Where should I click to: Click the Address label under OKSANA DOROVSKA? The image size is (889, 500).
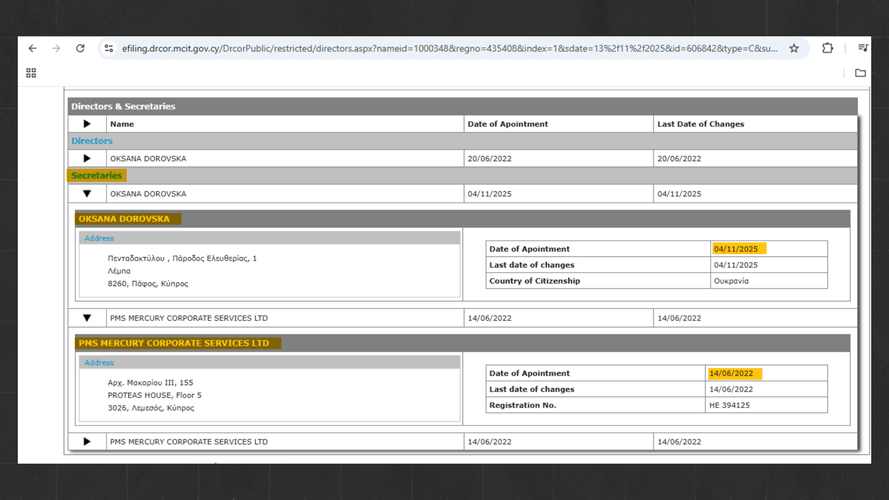(x=99, y=238)
